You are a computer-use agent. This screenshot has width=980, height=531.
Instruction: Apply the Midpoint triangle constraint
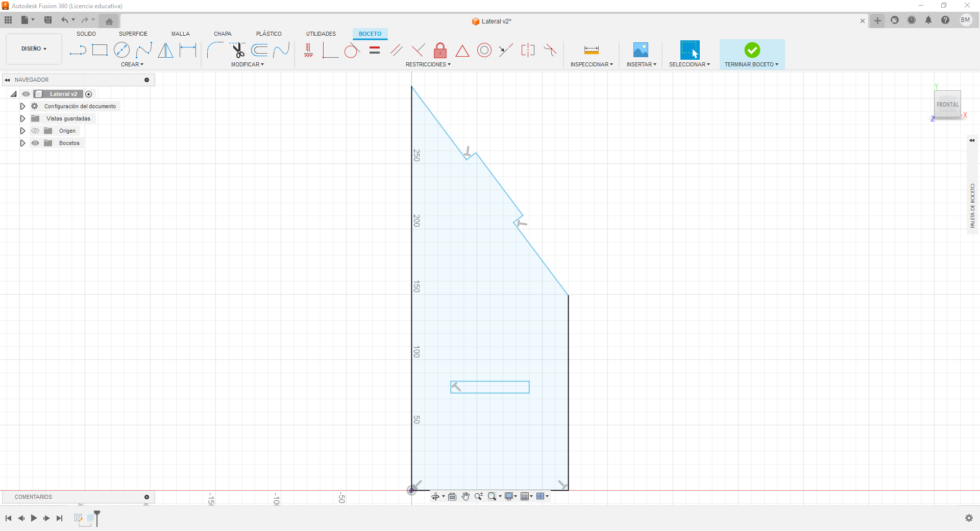point(462,51)
